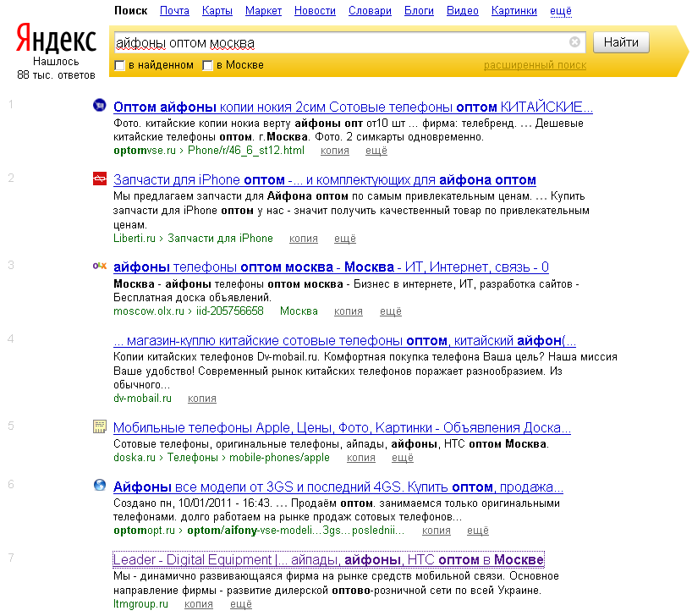Screen dimensions: 692x616
Task: Open the 'расширенный поиск' link
Action: 535,65
